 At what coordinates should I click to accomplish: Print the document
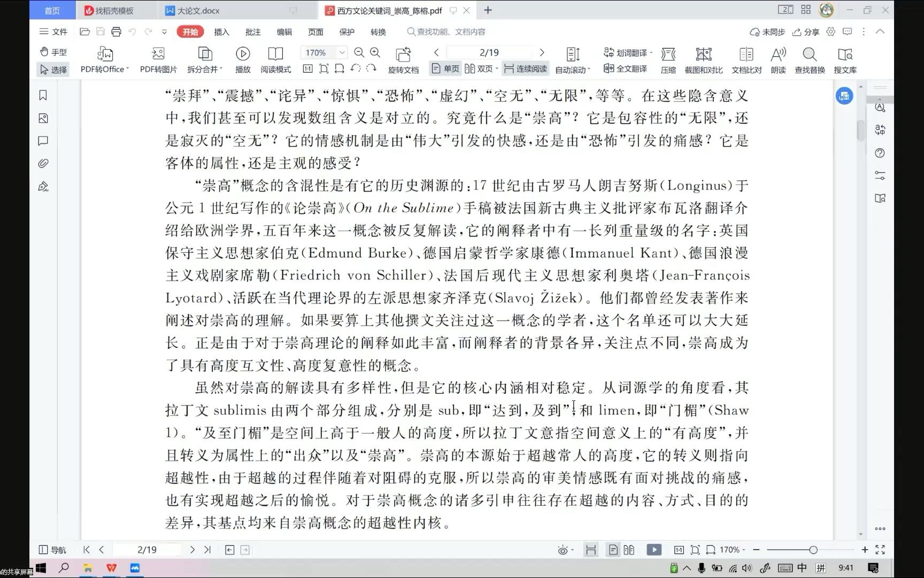pyautogui.click(x=116, y=32)
